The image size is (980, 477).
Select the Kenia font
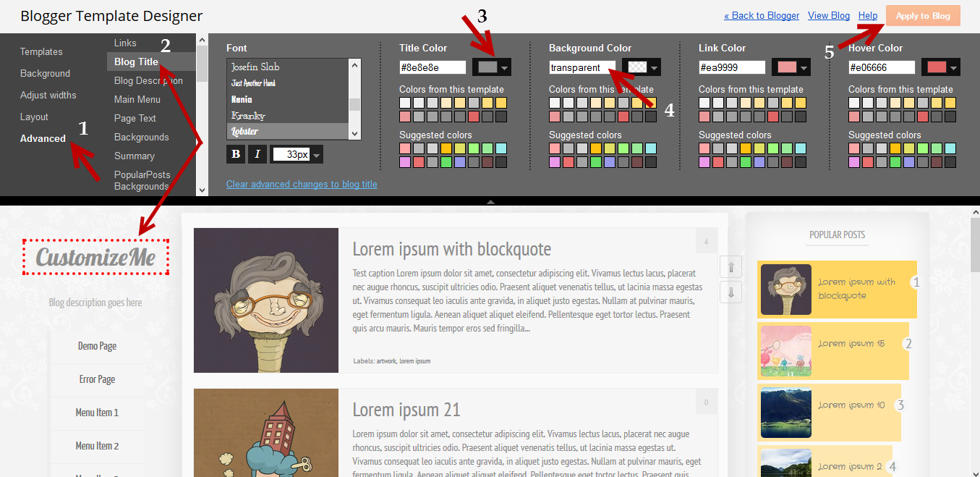(288, 98)
